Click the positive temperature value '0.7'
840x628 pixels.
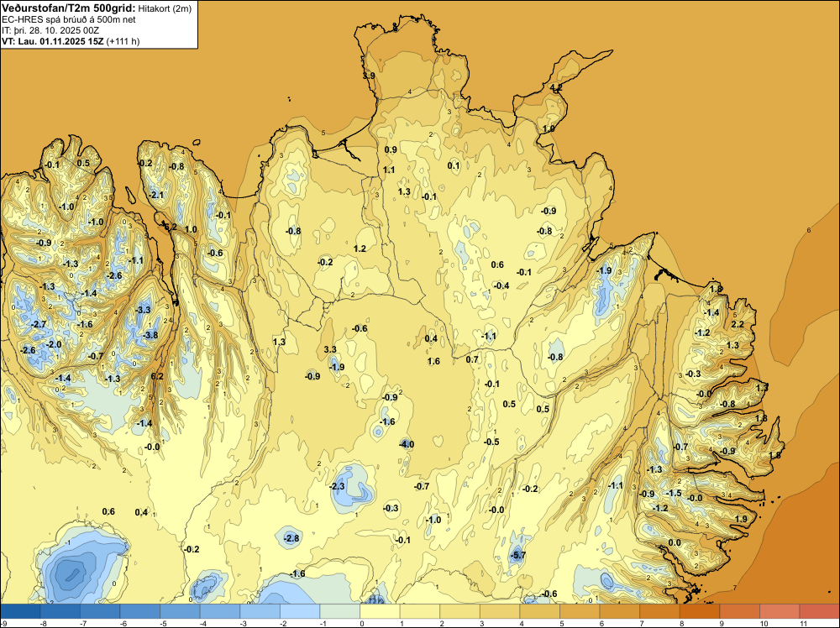[472, 359]
